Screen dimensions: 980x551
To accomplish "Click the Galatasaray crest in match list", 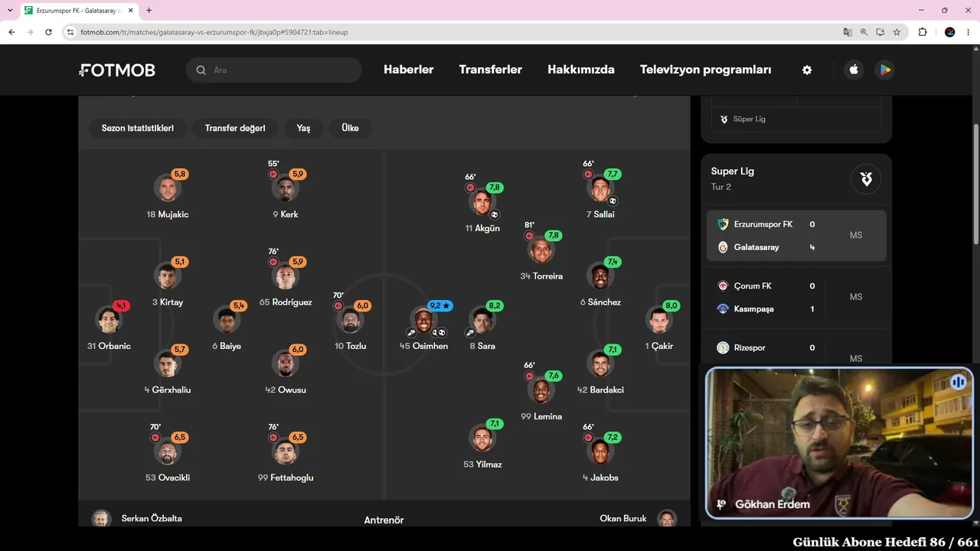I will point(723,247).
